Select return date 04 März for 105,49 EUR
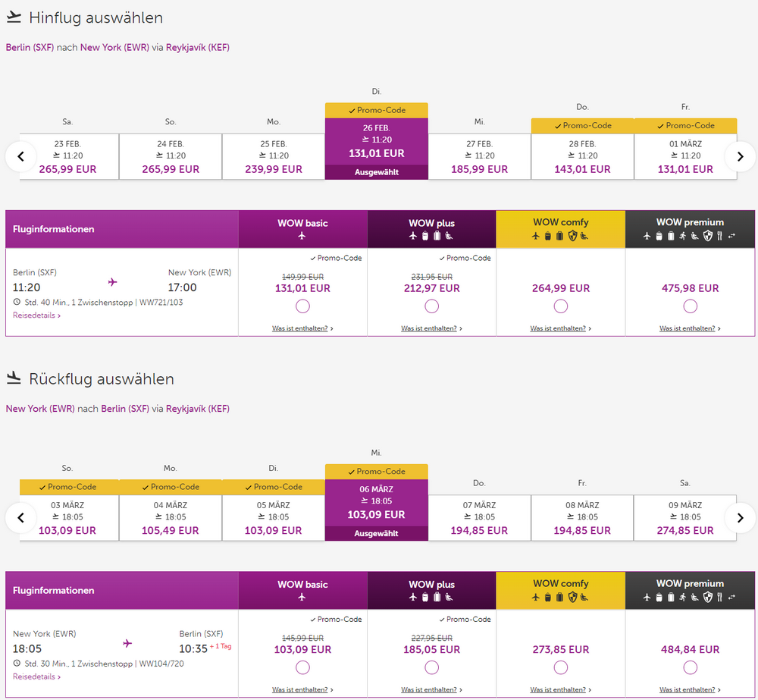This screenshot has height=700, width=758. point(171,518)
